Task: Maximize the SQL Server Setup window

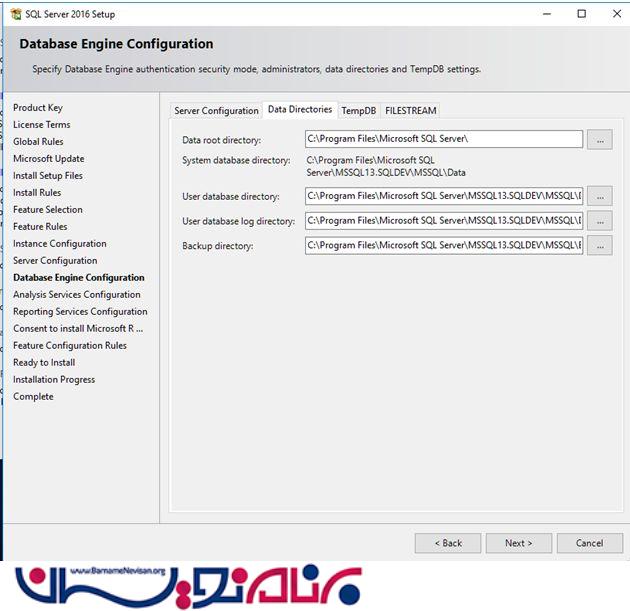Action: point(581,14)
